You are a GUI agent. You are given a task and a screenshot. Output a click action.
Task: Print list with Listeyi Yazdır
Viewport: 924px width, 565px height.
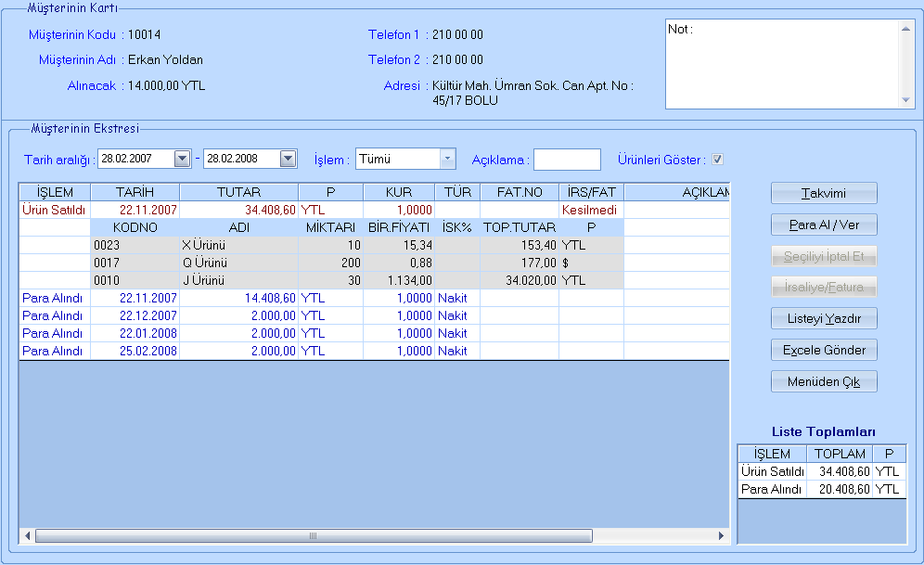pyautogui.click(x=824, y=319)
